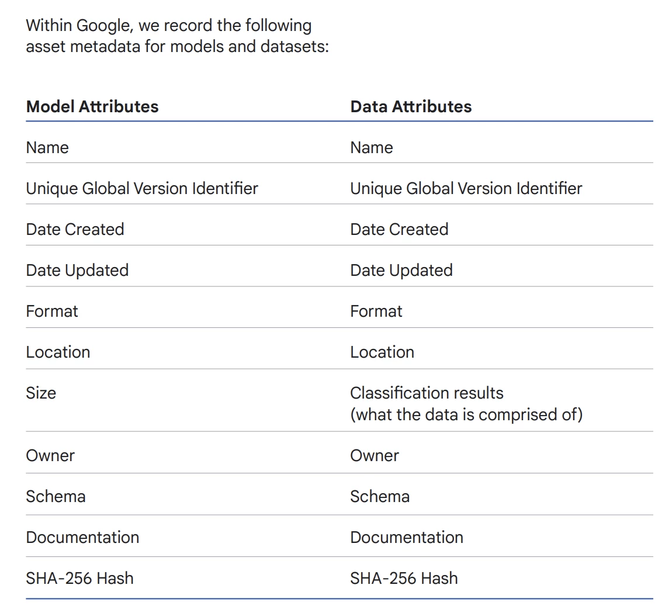Screen dimensions: 672x616
Task: Click Documentation in the data column
Action: (x=406, y=538)
